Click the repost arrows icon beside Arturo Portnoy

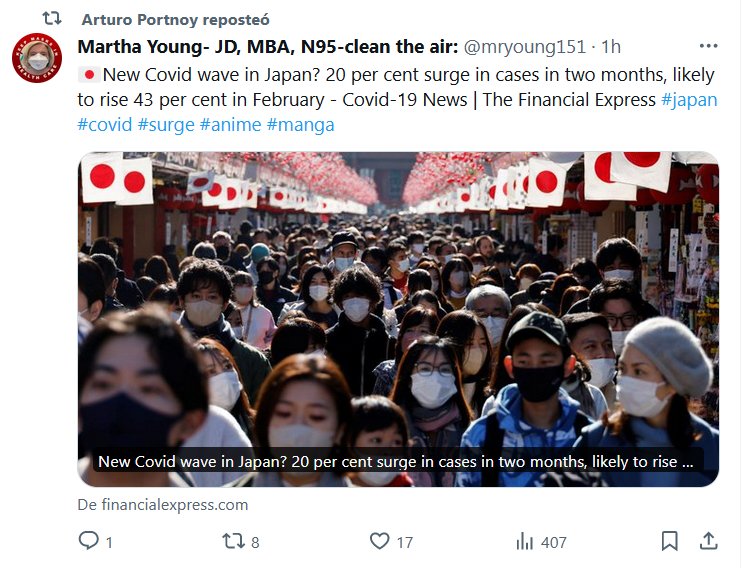point(51,19)
